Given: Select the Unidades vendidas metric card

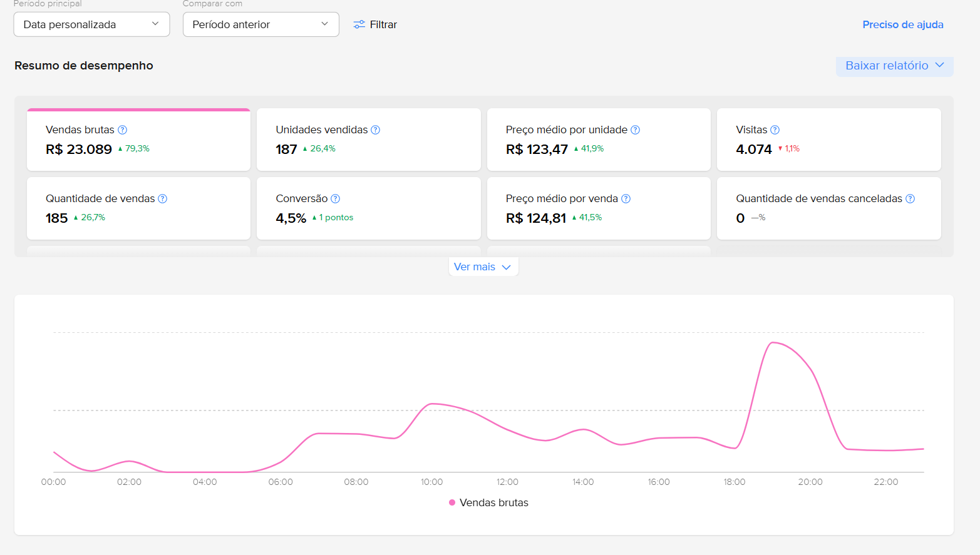Looking at the screenshot, I should (x=368, y=140).
